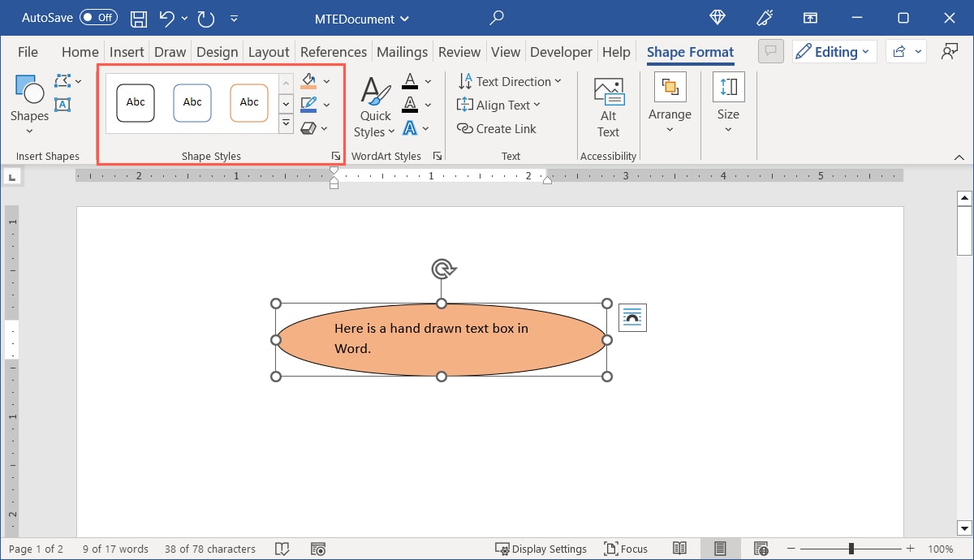Switch to the Shape Format tab
This screenshot has width=974, height=560.
(x=689, y=51)
